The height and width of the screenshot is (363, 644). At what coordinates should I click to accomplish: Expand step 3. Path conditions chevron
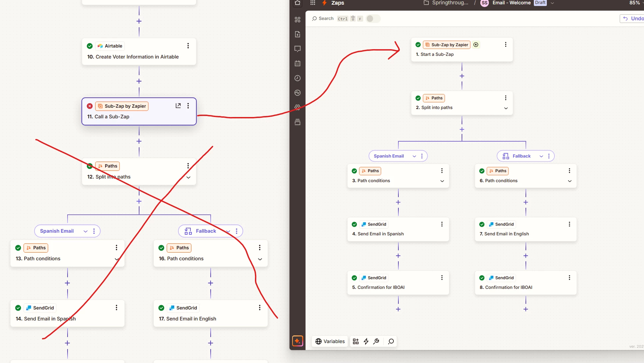(x=442, y=181)
